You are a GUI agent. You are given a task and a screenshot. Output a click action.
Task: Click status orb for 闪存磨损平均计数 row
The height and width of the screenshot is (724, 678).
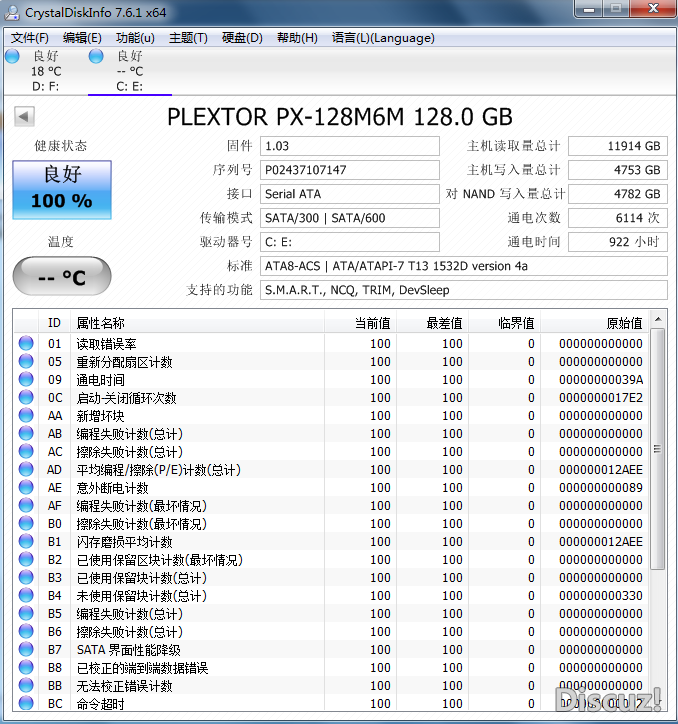click(26, 542)
